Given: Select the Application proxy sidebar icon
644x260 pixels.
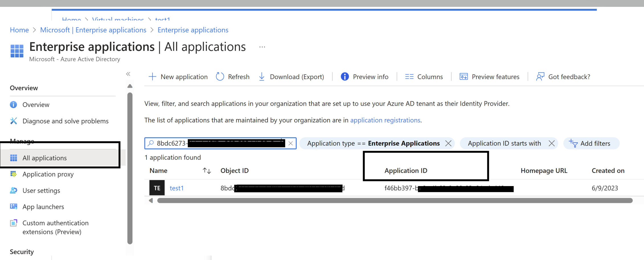Looking at the screenshot, I should 13,174.
